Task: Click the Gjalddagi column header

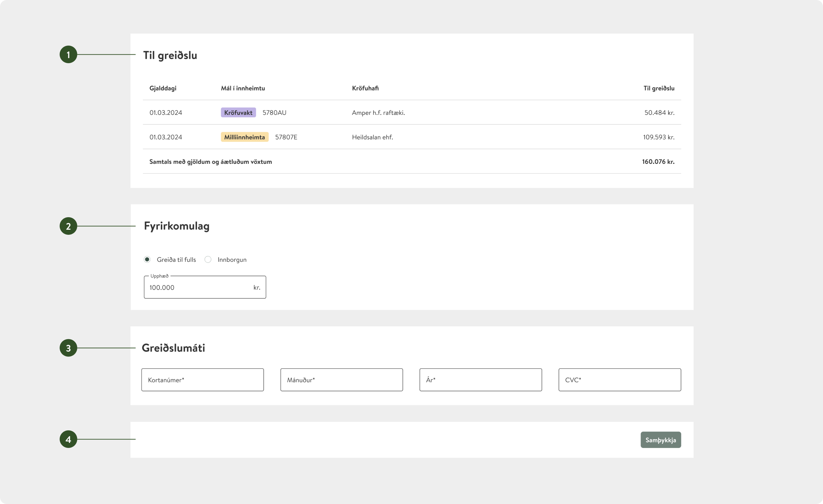Action: click(163, 88)
